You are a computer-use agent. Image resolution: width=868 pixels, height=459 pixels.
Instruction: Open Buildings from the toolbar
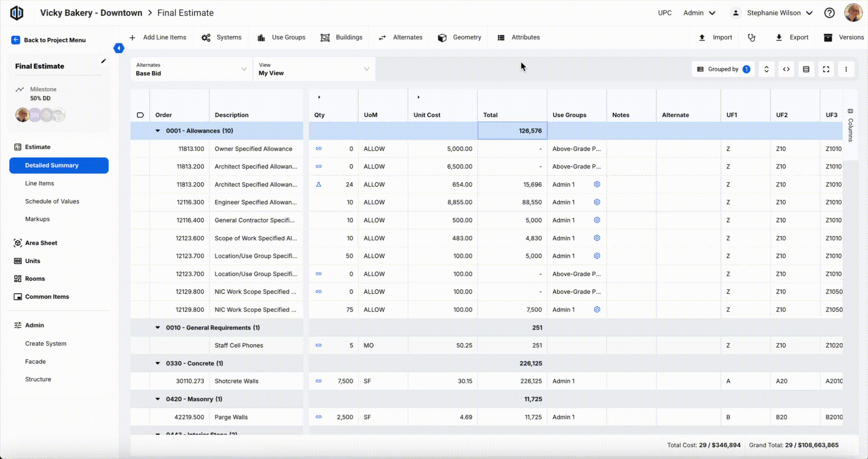coord(341,37)
